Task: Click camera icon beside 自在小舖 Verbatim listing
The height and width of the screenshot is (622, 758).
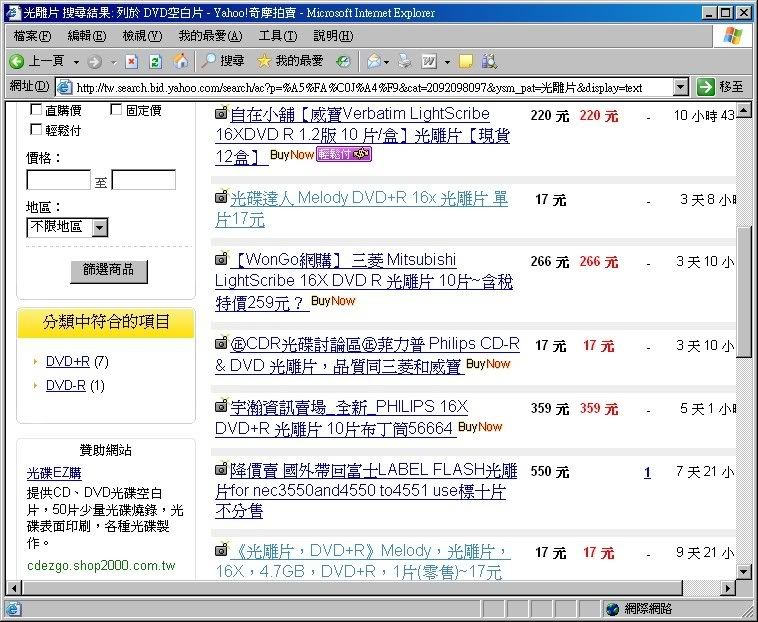Action: click(221, 113)
